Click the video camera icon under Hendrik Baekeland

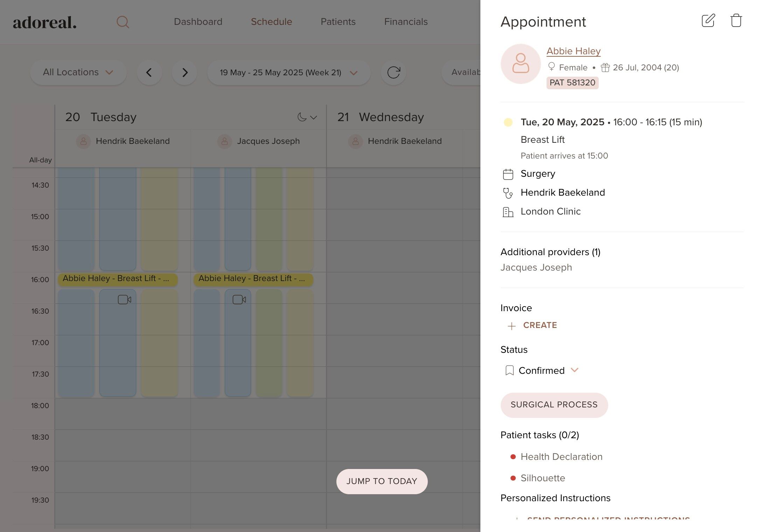124,300
